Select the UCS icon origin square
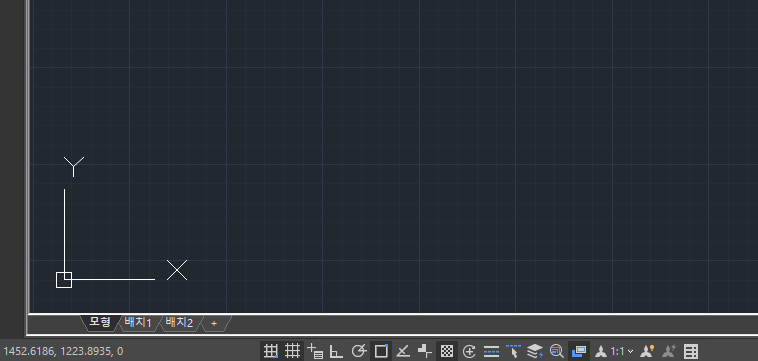Screen dimensions: 758x361 pyautogui.click(x=64, y=280)
